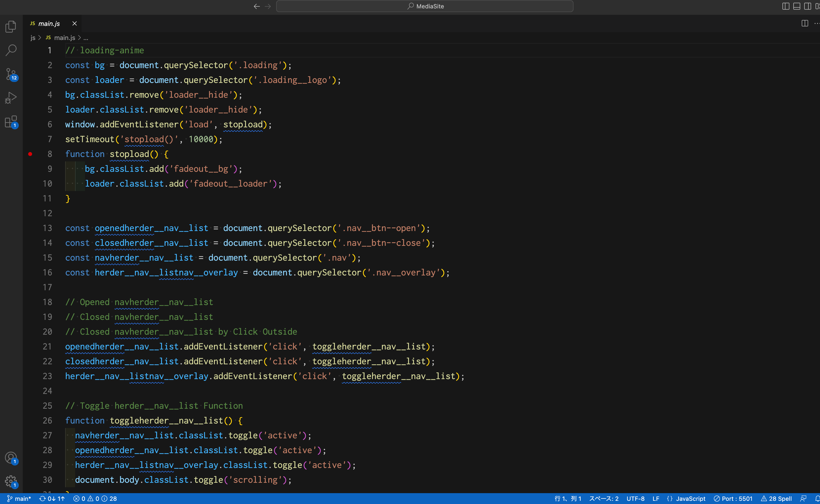Select the back navigation arrow button
The image size is (820, 504).
[257, 6]
